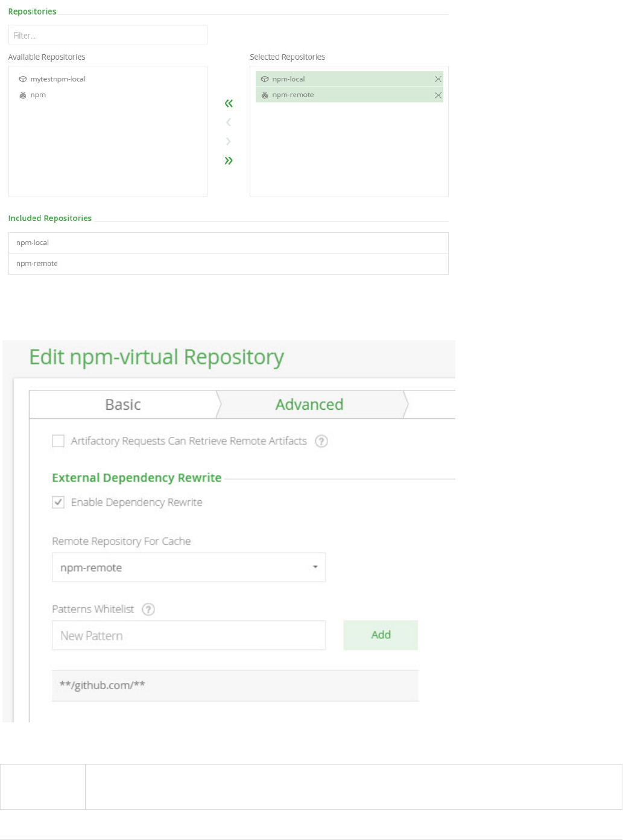
Task: Select mytestnpm-local in Available Repositories
Action: (x=58, y=79)
